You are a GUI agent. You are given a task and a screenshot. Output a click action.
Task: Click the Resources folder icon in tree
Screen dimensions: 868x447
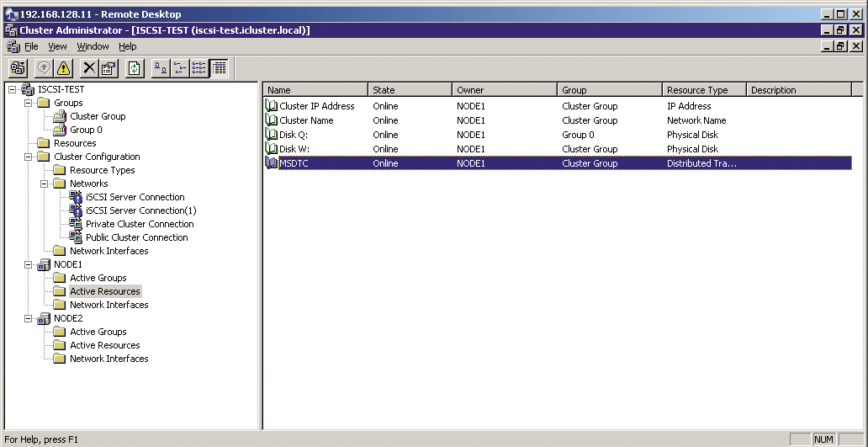[45, 143]
